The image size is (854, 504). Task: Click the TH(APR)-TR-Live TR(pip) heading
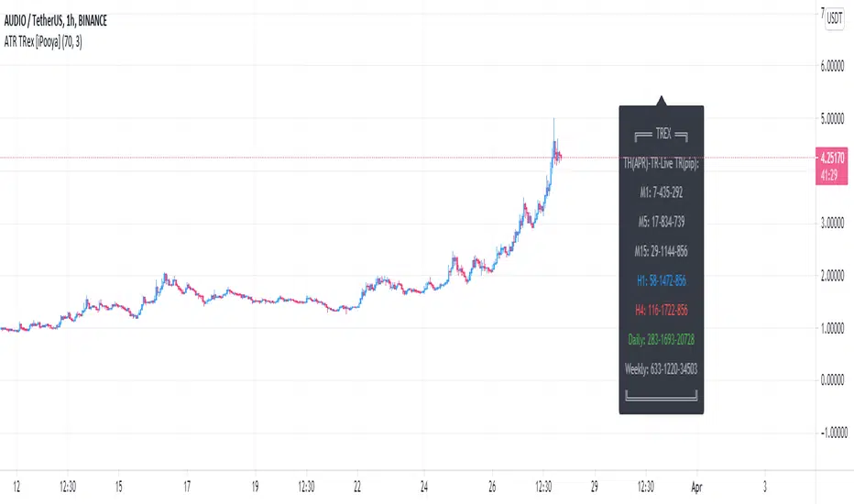(x=661, y=163)
